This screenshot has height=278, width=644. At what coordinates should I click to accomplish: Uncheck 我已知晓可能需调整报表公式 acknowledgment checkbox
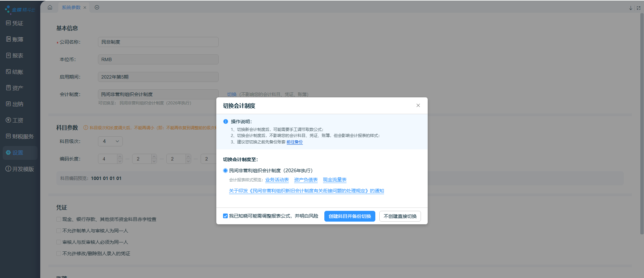[225, 216]
